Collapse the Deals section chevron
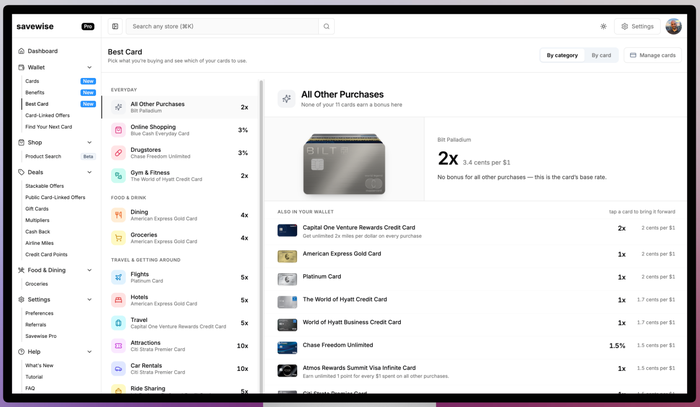 click(89, 172)
